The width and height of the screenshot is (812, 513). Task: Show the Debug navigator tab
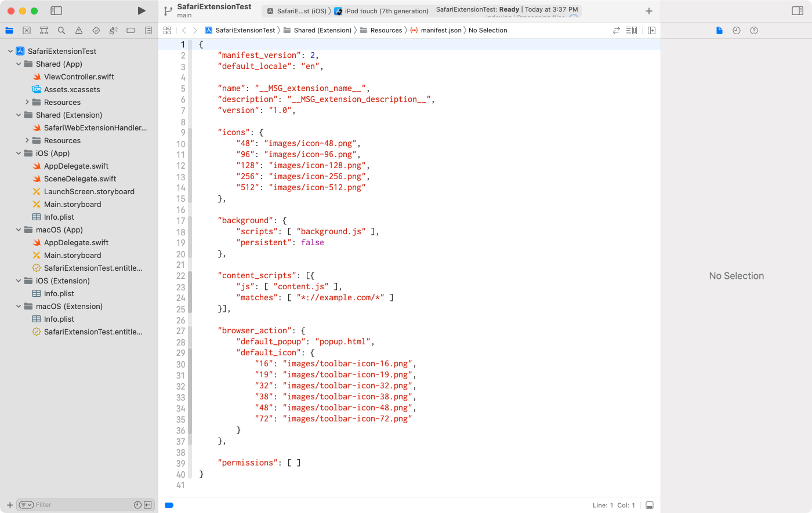click(x=114, y=30)
